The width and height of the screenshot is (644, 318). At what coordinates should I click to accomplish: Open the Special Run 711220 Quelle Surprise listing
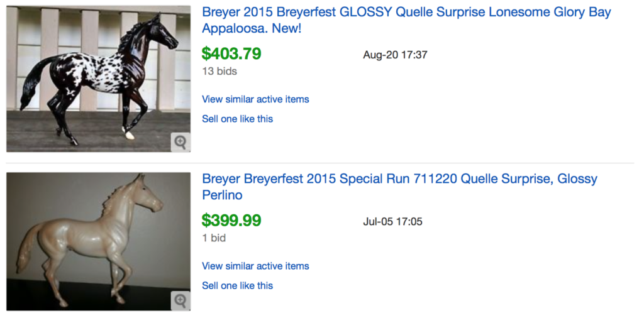pyautogui.click(x=399, y=179)
